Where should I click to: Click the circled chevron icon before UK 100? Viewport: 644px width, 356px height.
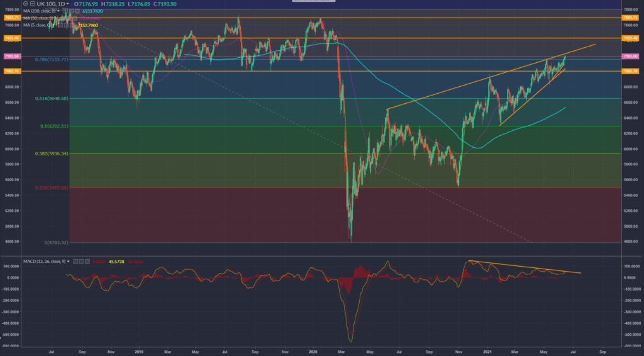(x=26, y=4)
